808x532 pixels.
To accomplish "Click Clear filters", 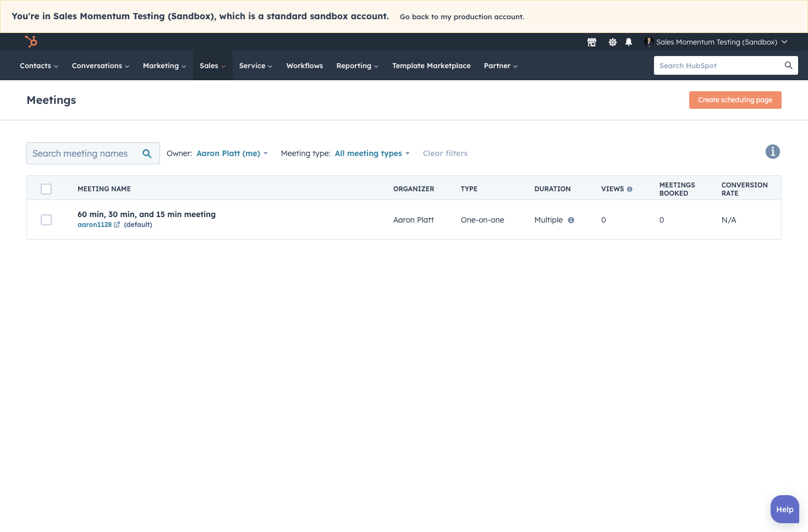I will [x=445, y=153].
